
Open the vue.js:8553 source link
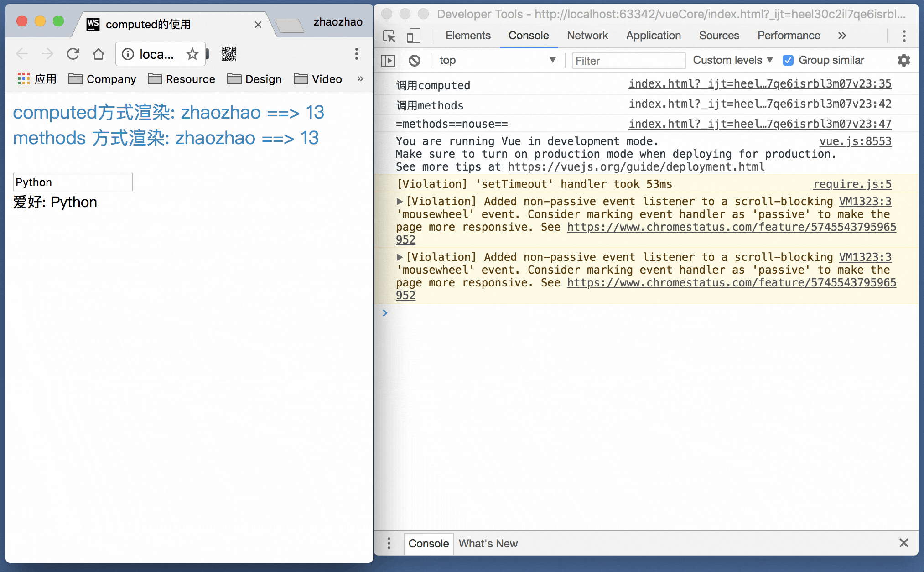[855, 141]
